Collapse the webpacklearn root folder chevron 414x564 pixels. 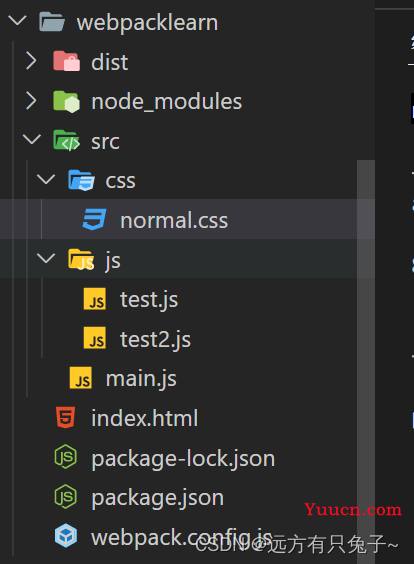click(x=17, y=21)
